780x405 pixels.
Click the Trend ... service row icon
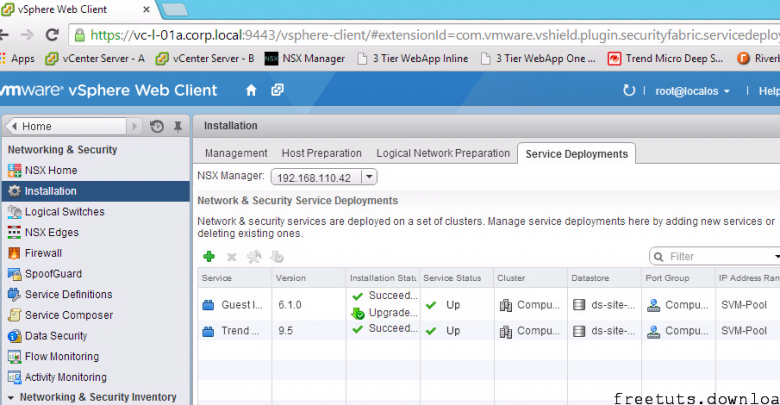pyautogui.click(x=208, y=331)
